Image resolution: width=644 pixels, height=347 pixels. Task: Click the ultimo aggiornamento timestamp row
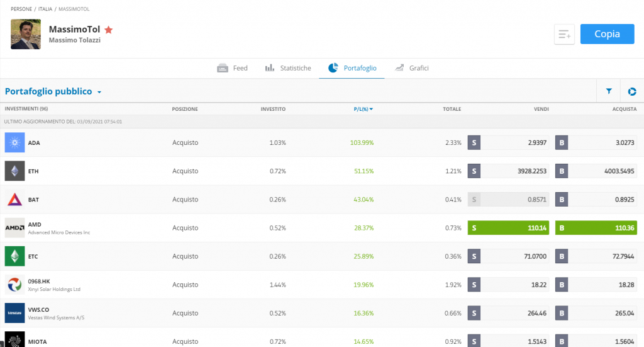[x=322, y=122]
